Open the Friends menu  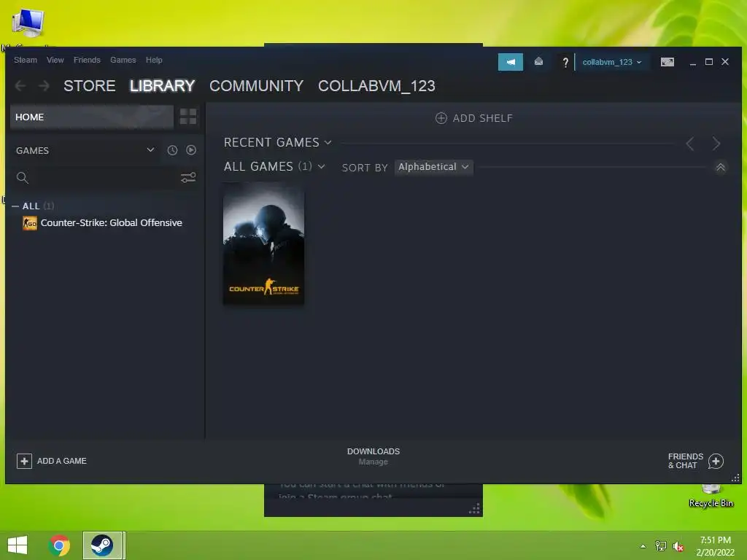click(x=87, y=60)
